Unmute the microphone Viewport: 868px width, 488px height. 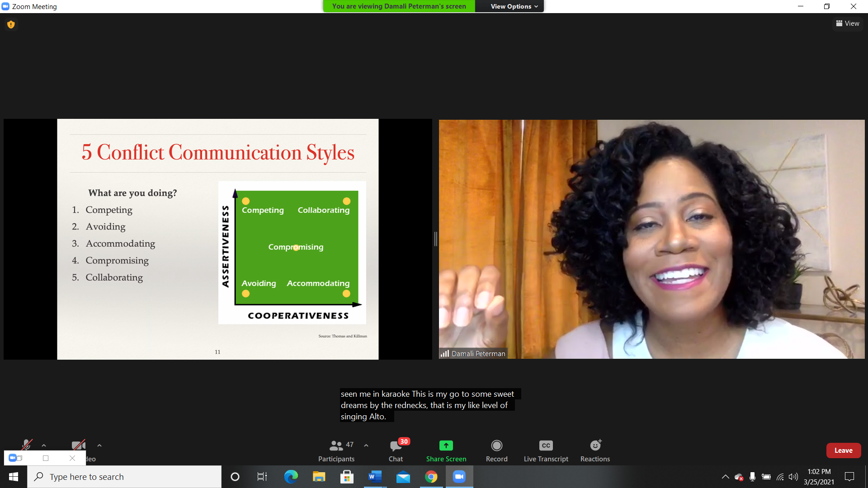[27, 445]
